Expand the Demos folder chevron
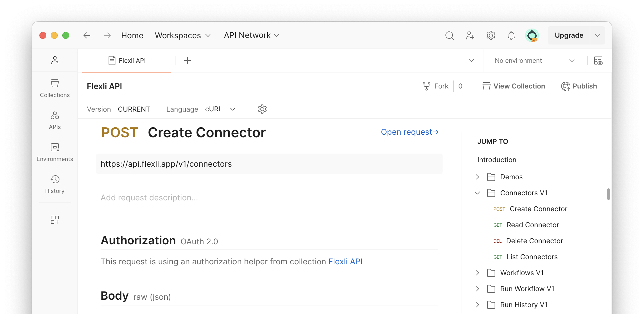This screenshot has height=314, width=644. [x=477, y=177]
